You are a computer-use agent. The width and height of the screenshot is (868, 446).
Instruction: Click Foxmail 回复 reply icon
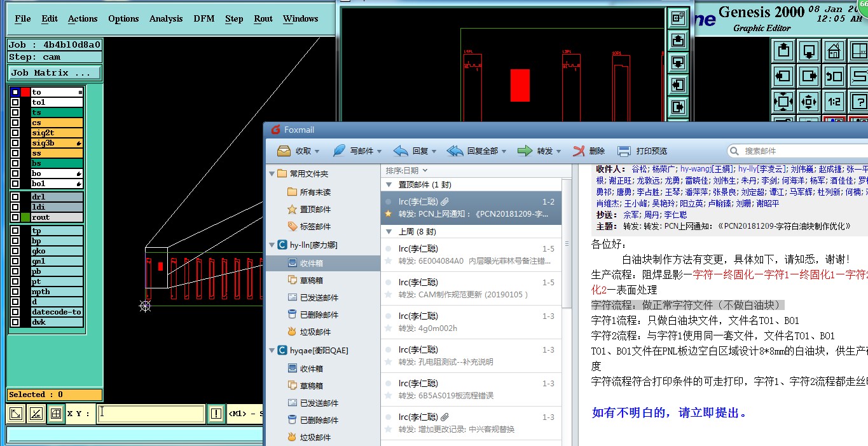pyautogui.click(x=401, y=151)
